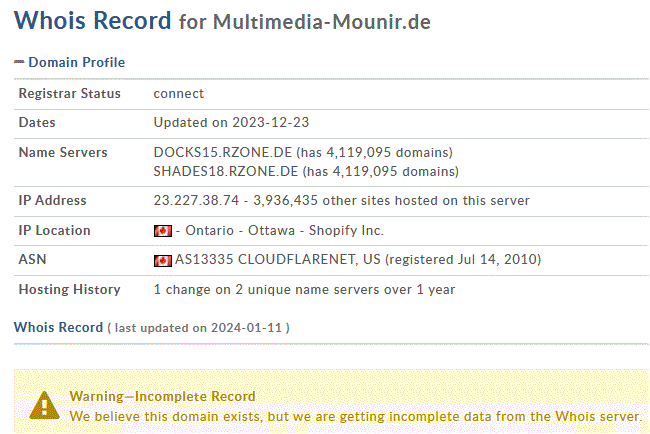Click the Registrar Status label
650x434 pixels.
pos(70,94)
